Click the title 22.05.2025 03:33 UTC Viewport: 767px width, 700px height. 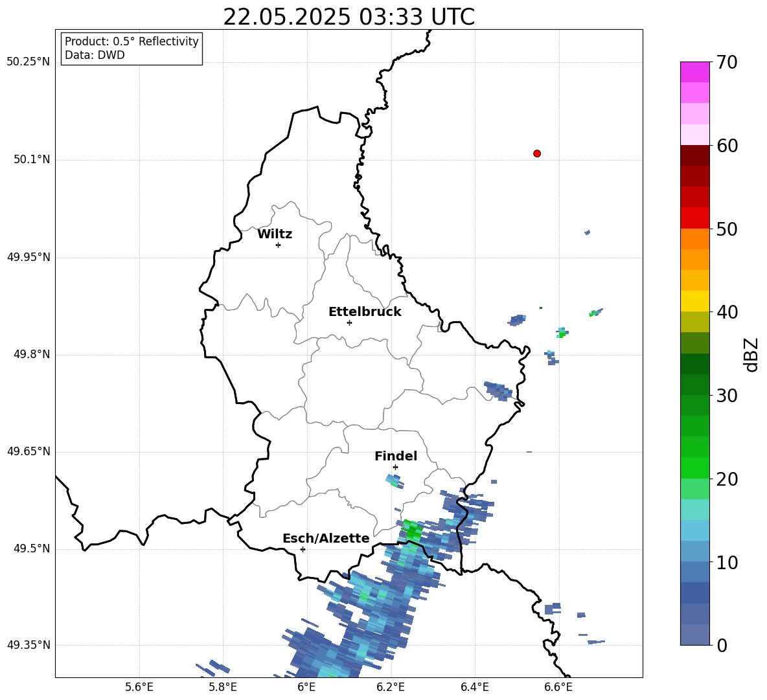tap(349, 17)
